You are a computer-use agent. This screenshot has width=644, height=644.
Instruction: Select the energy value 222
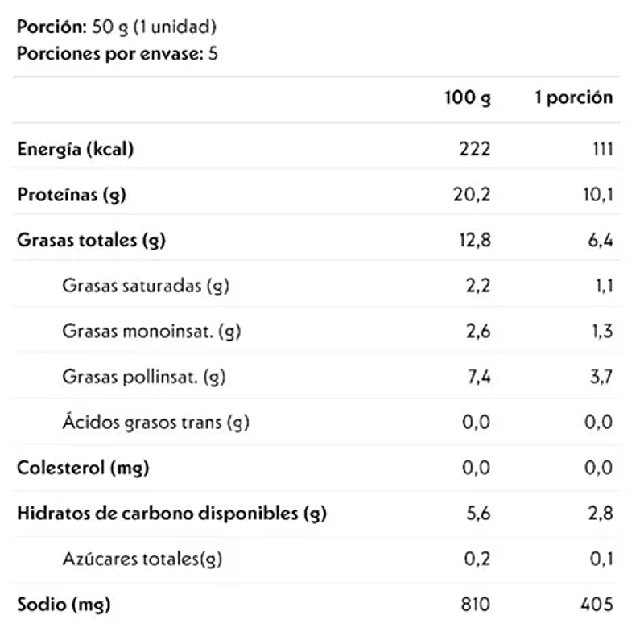(476, 149)
